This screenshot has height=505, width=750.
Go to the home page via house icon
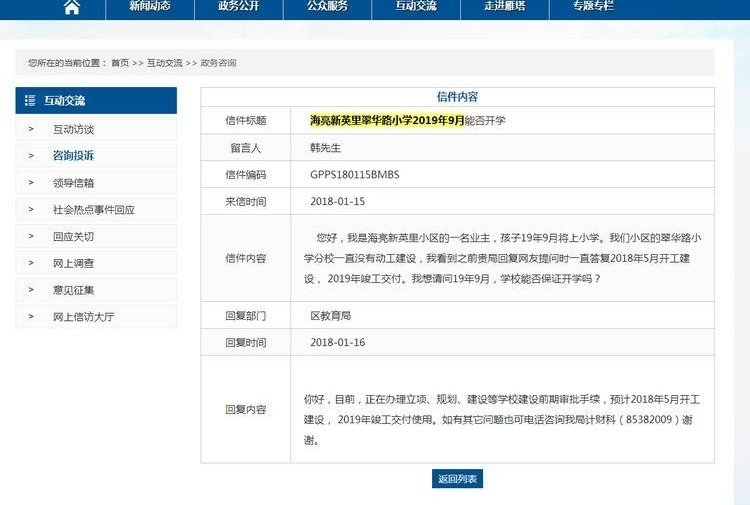[72, 7]
